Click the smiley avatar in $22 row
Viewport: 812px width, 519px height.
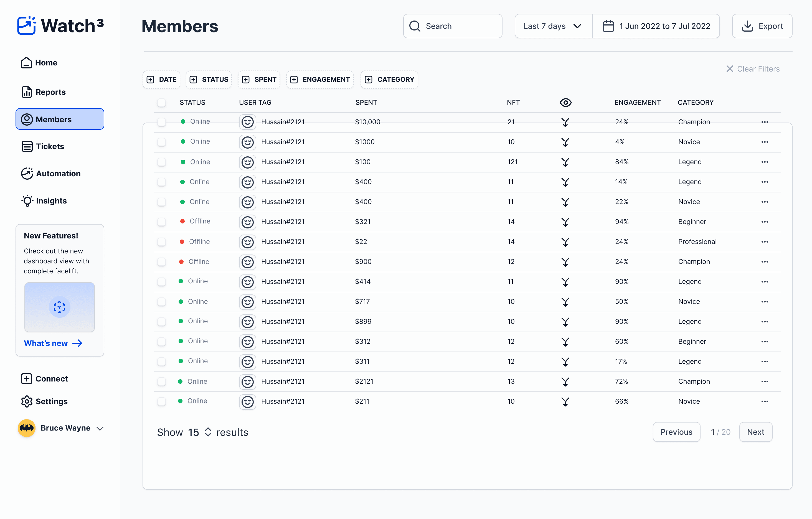248,242
